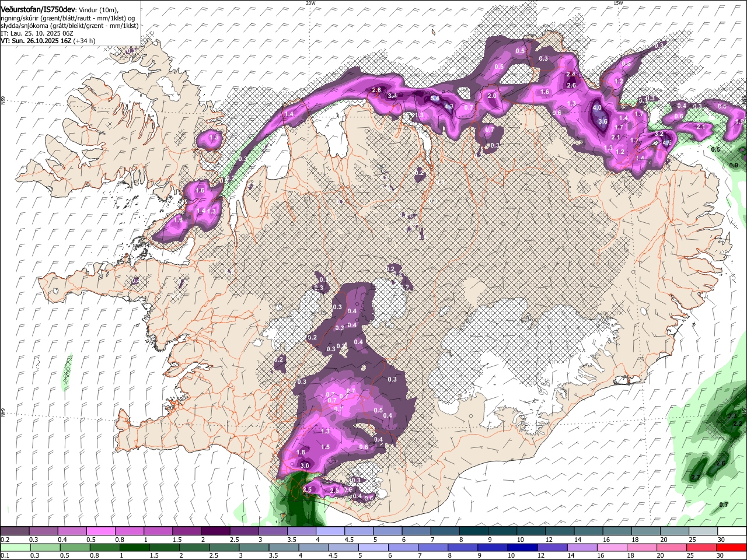The height and width of the screenshot is (560, 747).
Task: Pick the light pink 16–18 rain scale swatch
Action: point(612,547)
